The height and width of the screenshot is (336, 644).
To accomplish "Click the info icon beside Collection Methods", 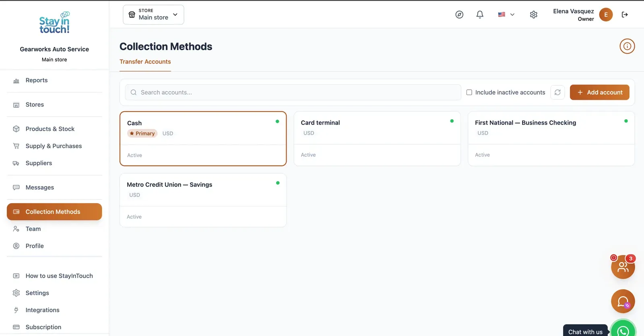I will tap(627, 46).
